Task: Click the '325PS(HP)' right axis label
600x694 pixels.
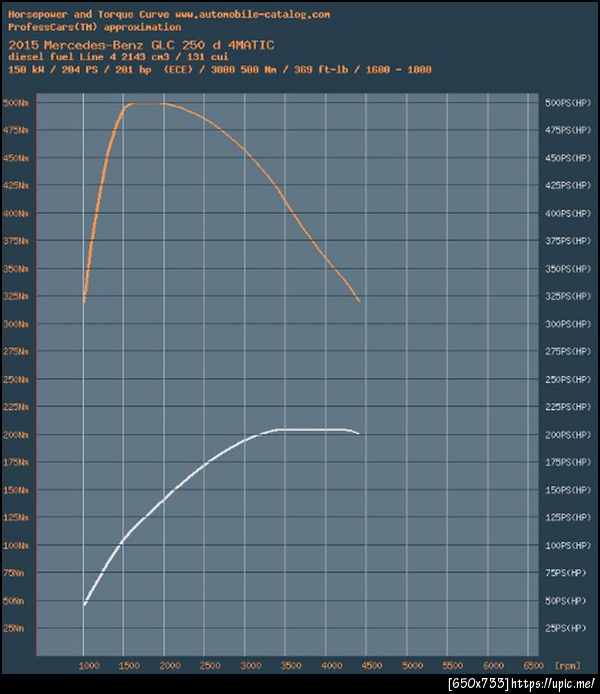Action: tap(568, 296)
